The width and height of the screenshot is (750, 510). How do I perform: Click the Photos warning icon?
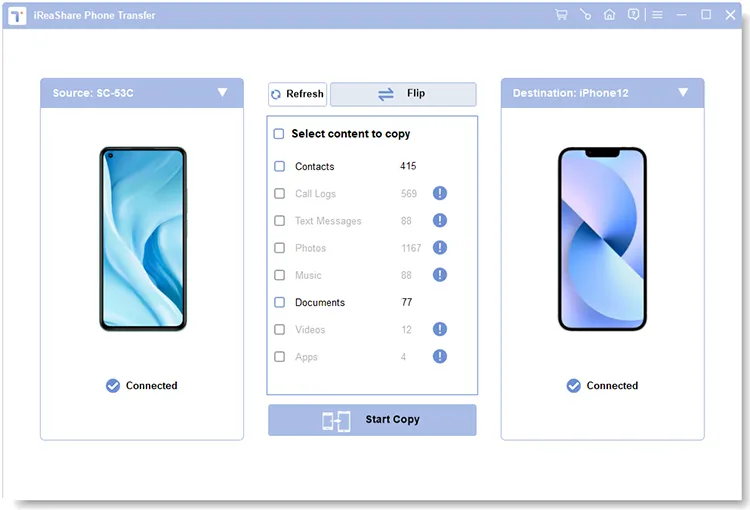pos(440,248)
